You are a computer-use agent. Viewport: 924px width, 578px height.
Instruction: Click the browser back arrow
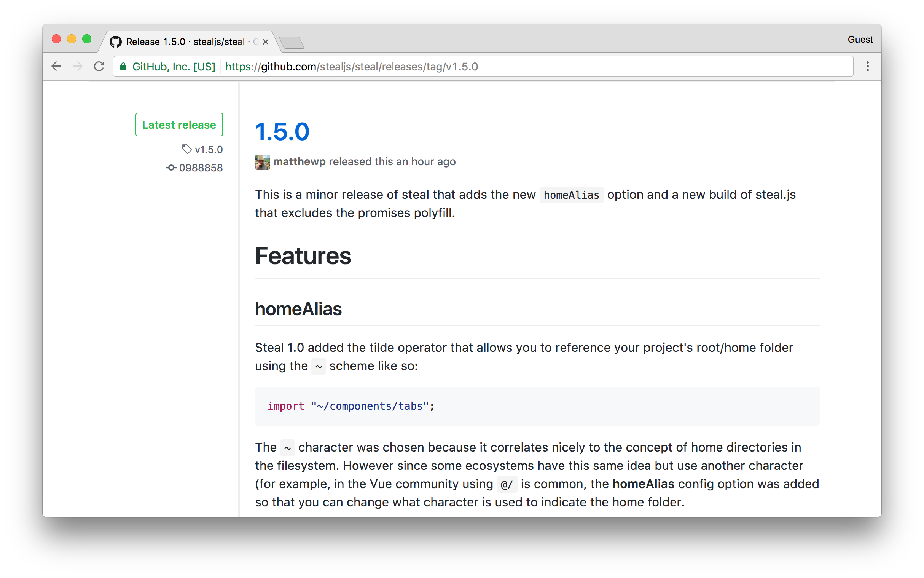(x=56, y=67)
